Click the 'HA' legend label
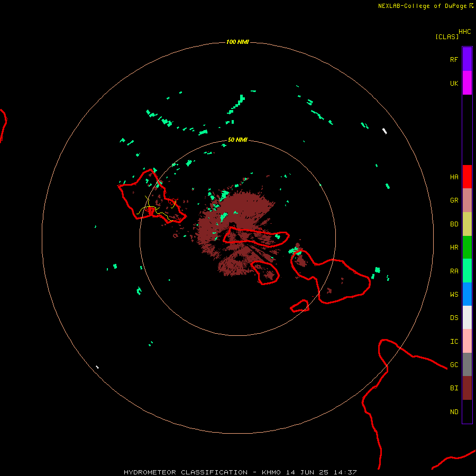This screenshot has width=476, height=476. coord(454,177)
